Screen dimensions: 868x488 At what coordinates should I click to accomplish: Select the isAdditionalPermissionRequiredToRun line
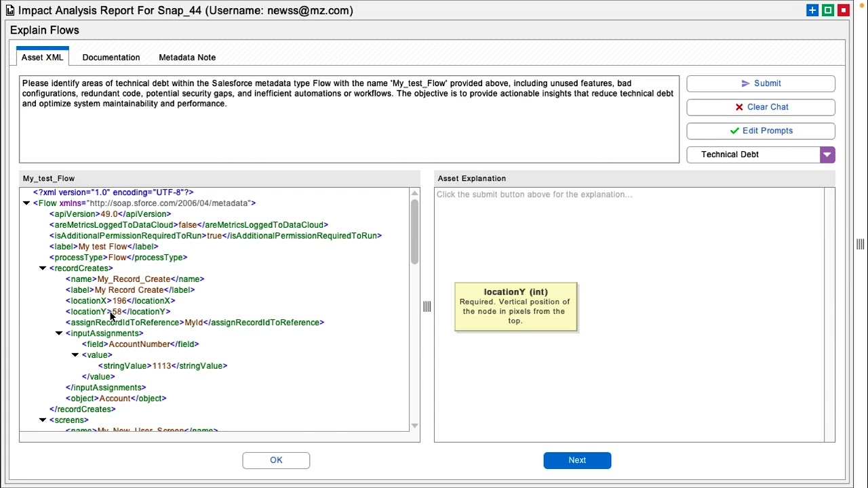(215, 236)
